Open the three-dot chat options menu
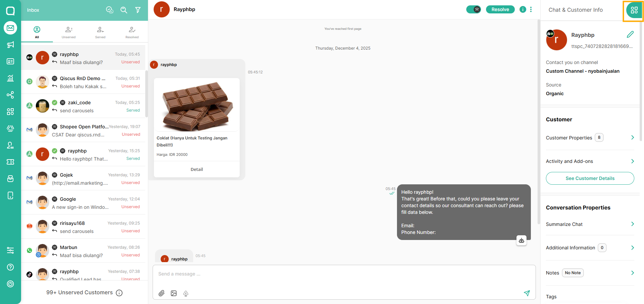 (531, 9)
